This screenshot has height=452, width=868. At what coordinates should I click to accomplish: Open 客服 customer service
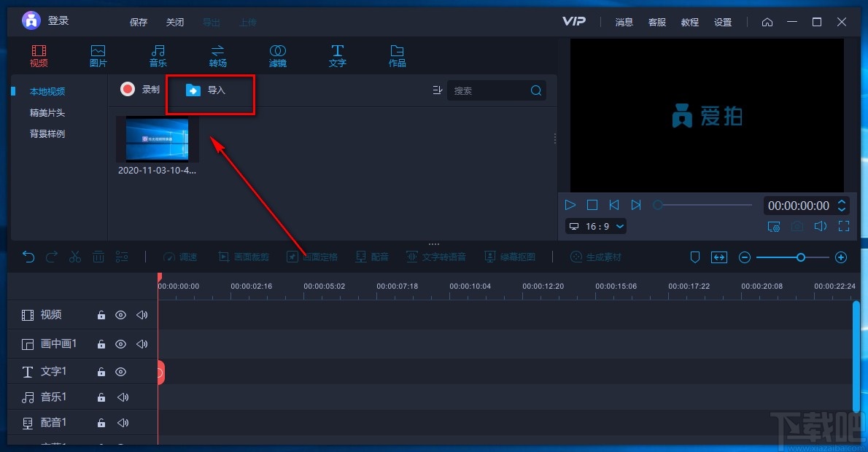pos(657,22)
